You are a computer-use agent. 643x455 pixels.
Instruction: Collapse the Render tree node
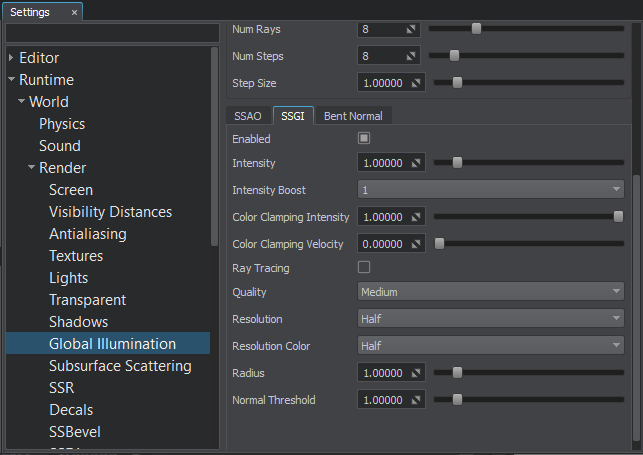pyautogui.click(x=32, y=168)
